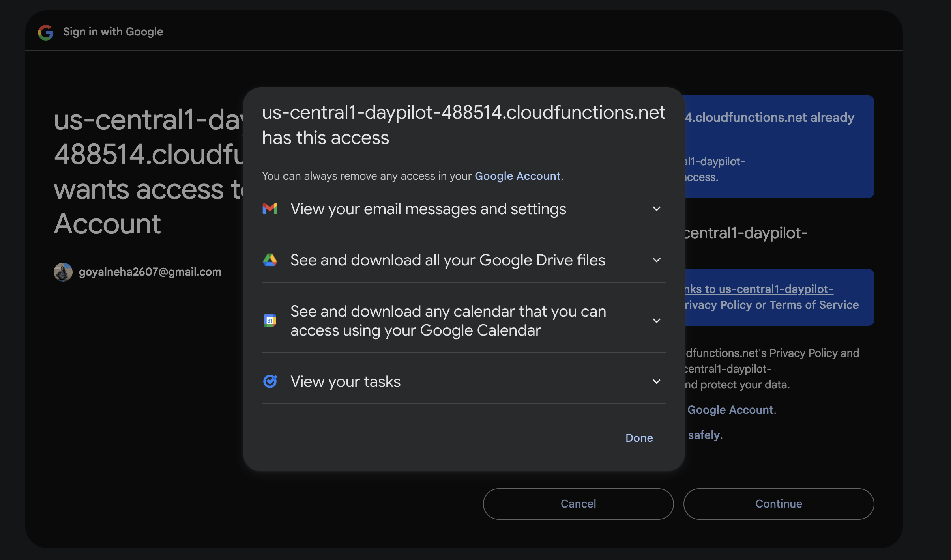The width and height of the screenshot is (951, 560).
Task: Select 'View your email messages and settings' row
Action: point(428,209)
